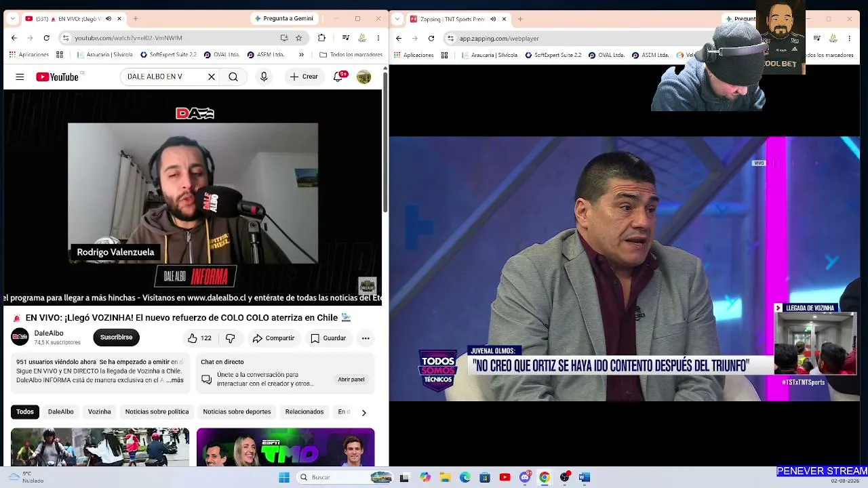Select the "Vozinha" filter chip

[100, 412]
